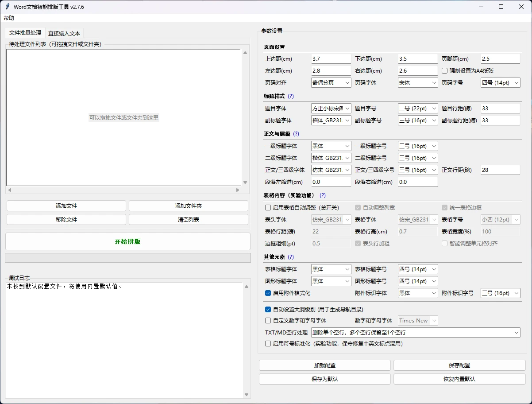Click the file drop area placeholder text

124,118
